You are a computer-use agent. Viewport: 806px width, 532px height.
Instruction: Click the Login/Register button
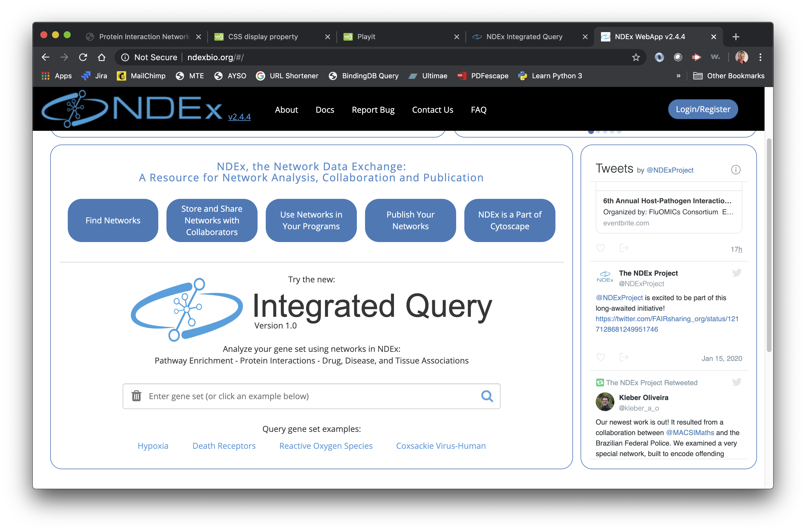pyautogui.click(x=703, y=109)
